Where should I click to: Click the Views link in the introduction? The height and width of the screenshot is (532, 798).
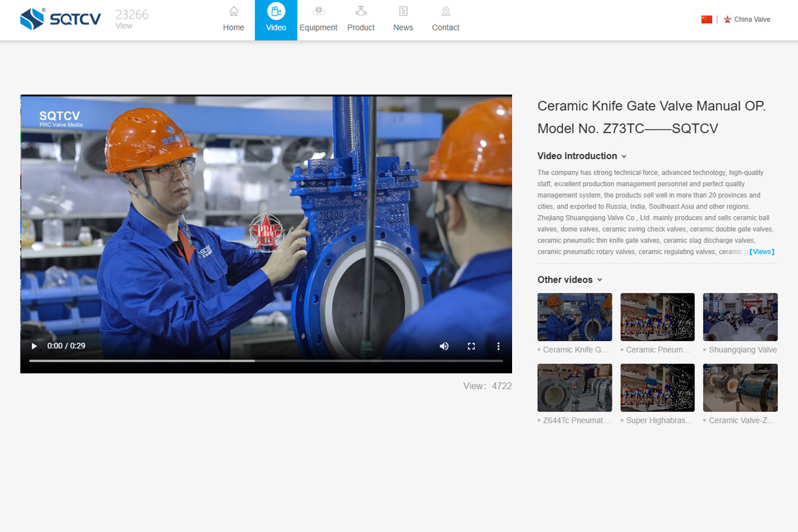pos(762,252)
